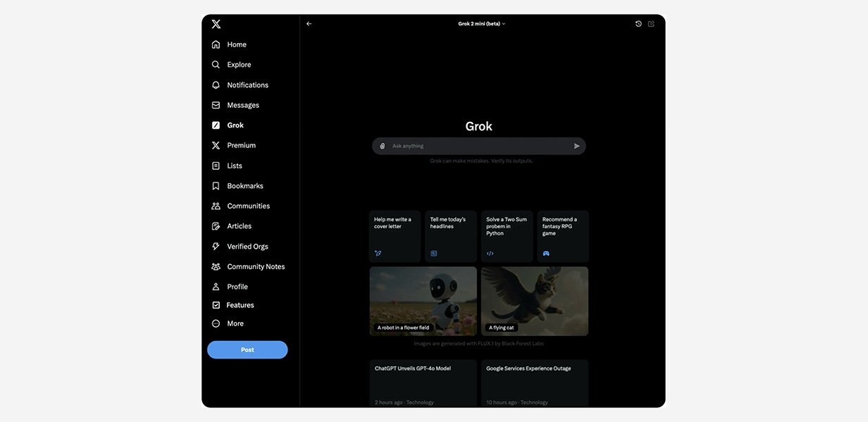
Task: Select 'Solve a Two Sum problem in Python'
Action: (x=507, y=236)
